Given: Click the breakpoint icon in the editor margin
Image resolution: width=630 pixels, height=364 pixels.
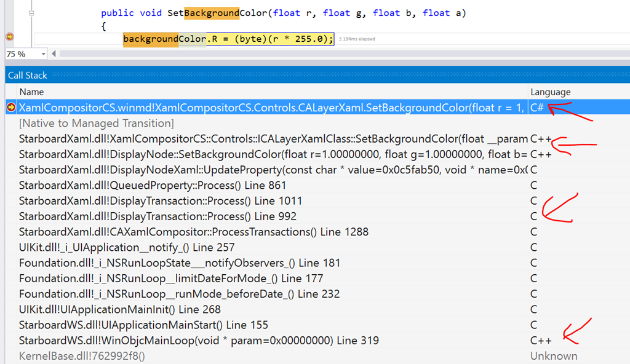Looking at the screenshot, I should (x=10, y=36).
